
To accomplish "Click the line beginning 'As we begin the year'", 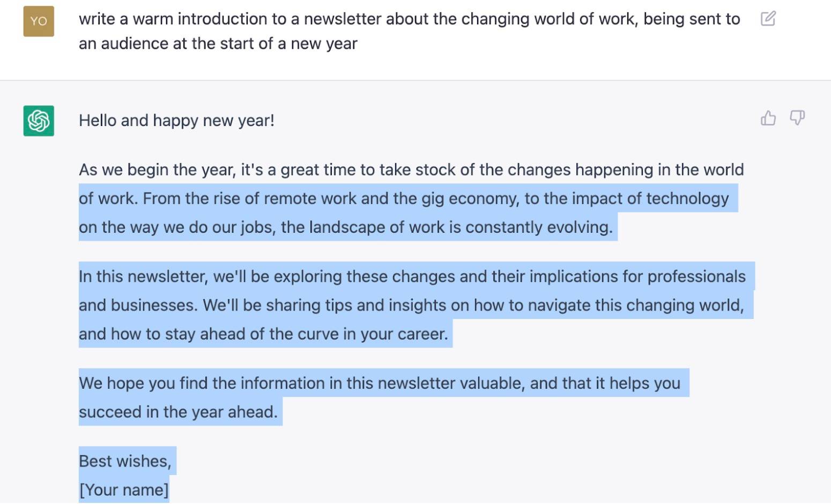I will point(411,170).
